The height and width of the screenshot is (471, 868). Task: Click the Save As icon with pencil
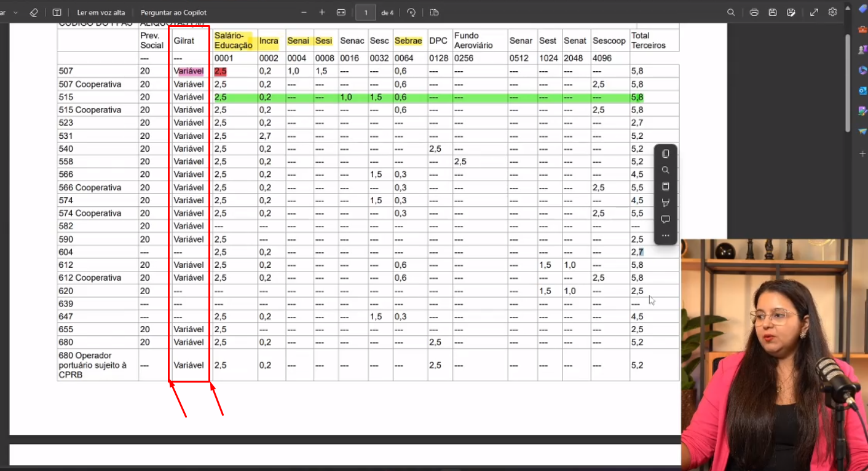pyautogui.click(x=791, y=12)
